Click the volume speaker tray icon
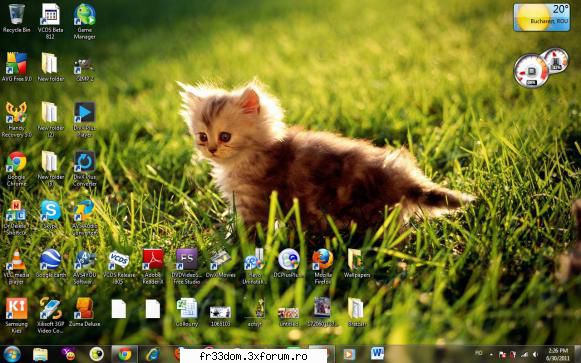Screen dimensions: 581x363 (535, 354)
